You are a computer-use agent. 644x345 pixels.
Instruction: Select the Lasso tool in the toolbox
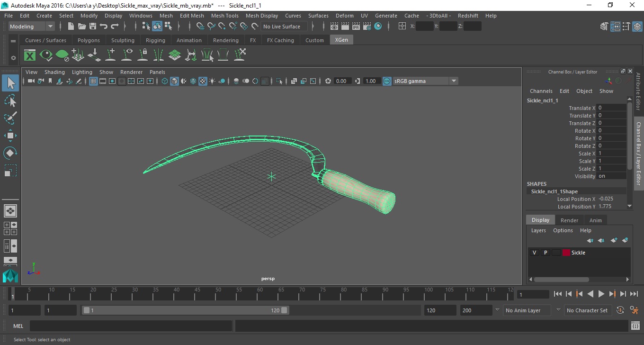tap(10, 100)
